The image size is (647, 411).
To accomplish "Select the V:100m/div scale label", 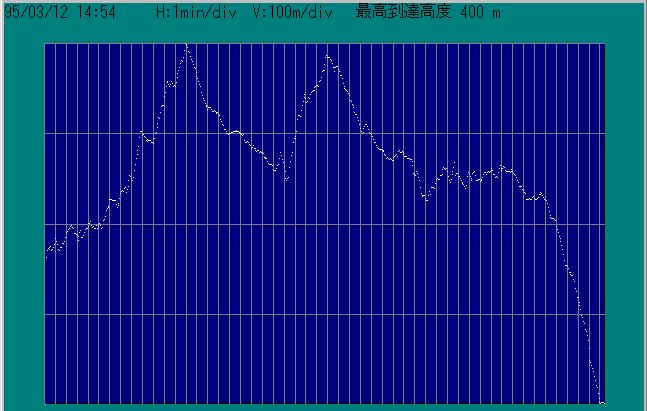I will [x=293, y=12].
